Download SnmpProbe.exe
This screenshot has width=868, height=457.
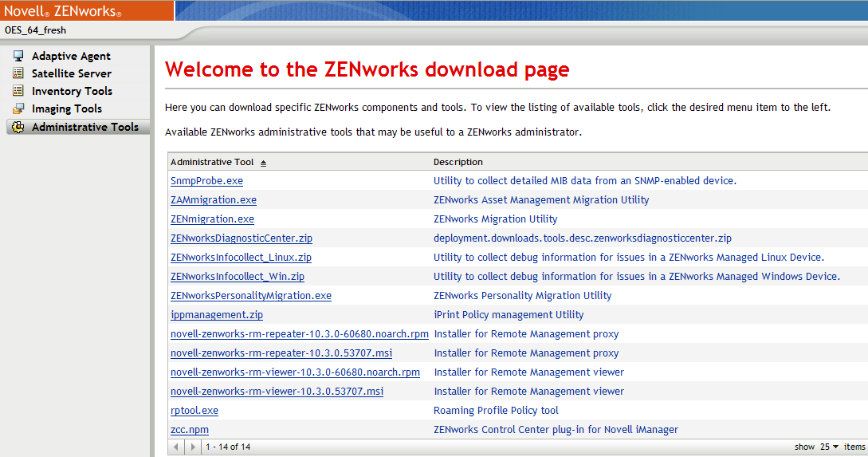click(206, 180)
